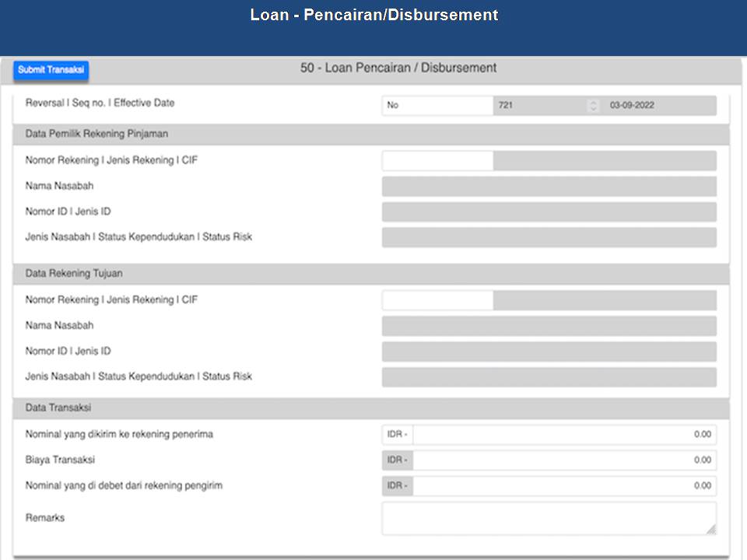
Task: Select the effective date field 03-09-2022
Action: [658, 106]
